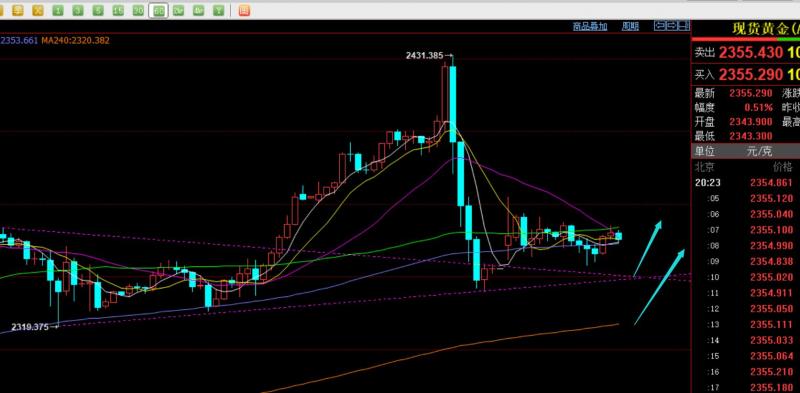Click chart's right-arrow window icon
The width and height of the screenshot is (800, 393).
(671, 26)
